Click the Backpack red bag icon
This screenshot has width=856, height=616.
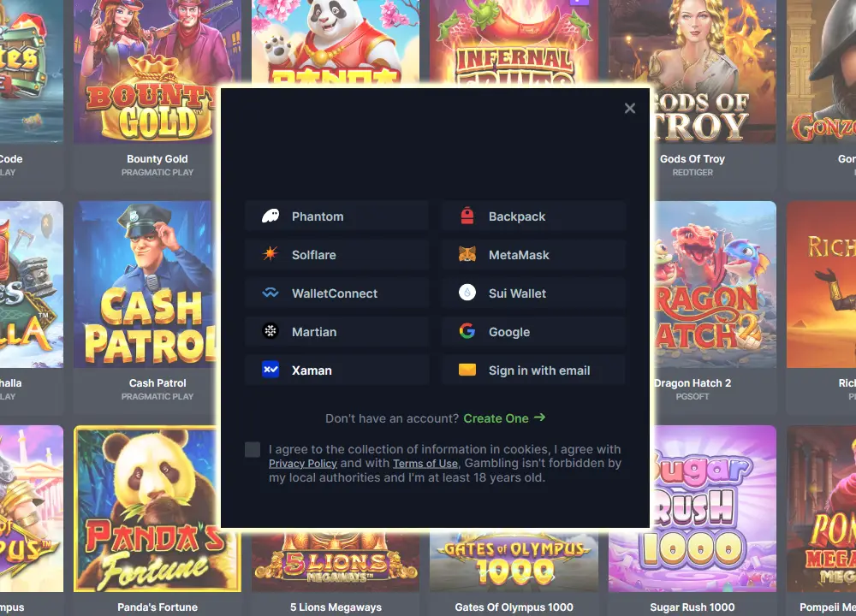[467, 216]
